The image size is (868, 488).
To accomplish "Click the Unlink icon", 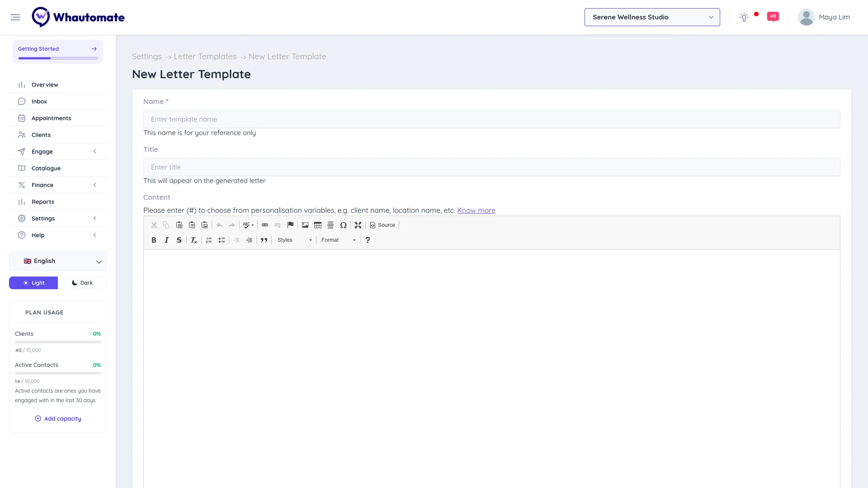I will 278,225.
